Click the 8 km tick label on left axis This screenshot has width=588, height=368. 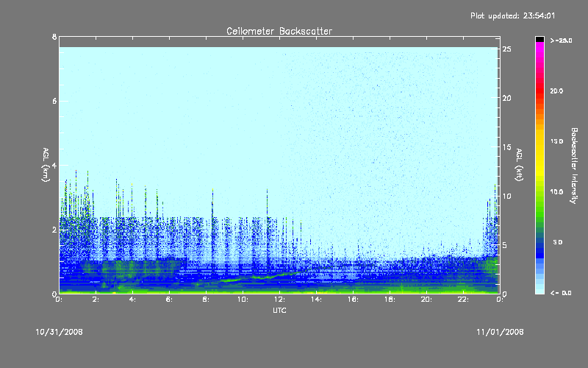click(x=54, y=37)
